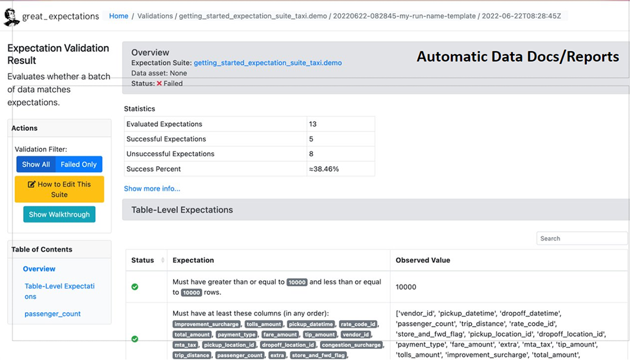Click the Successful Expectations value 5

click(x=311, y=139)
